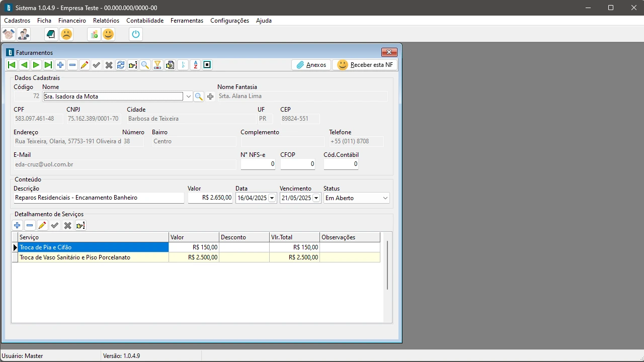644x362 pixels.
Task: Open the Data date picker dropdown
Action: [x=272, y=198]
